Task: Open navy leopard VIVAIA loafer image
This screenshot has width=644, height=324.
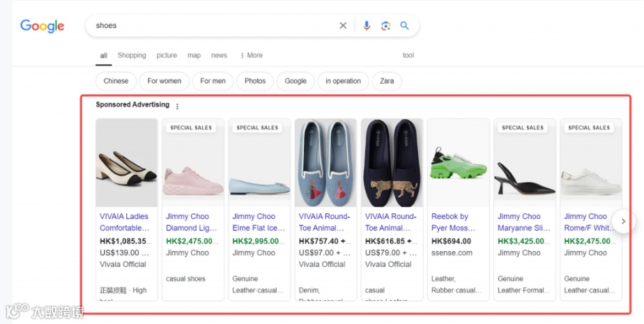Action: (x=392, y=162)
